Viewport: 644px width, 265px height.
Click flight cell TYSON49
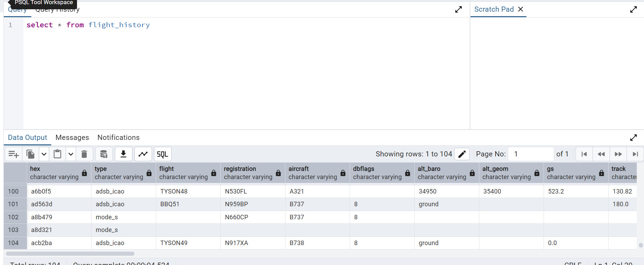point(188,243)
